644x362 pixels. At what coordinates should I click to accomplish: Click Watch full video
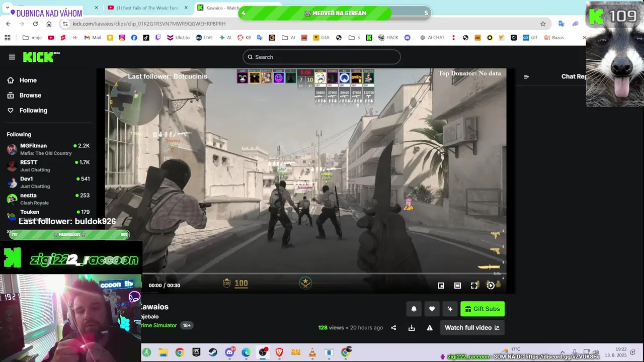pyautogui.click(x=472, y=328)
